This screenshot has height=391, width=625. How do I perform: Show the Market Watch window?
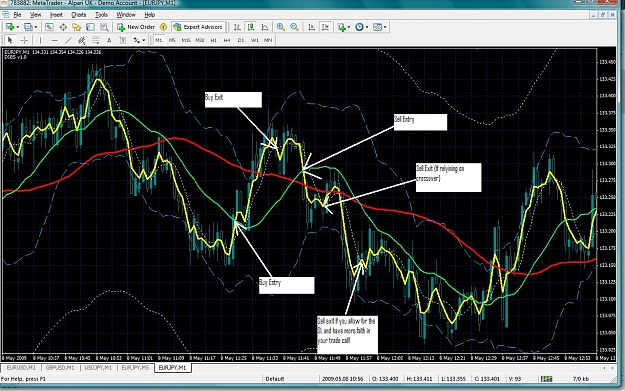point(49,27)
